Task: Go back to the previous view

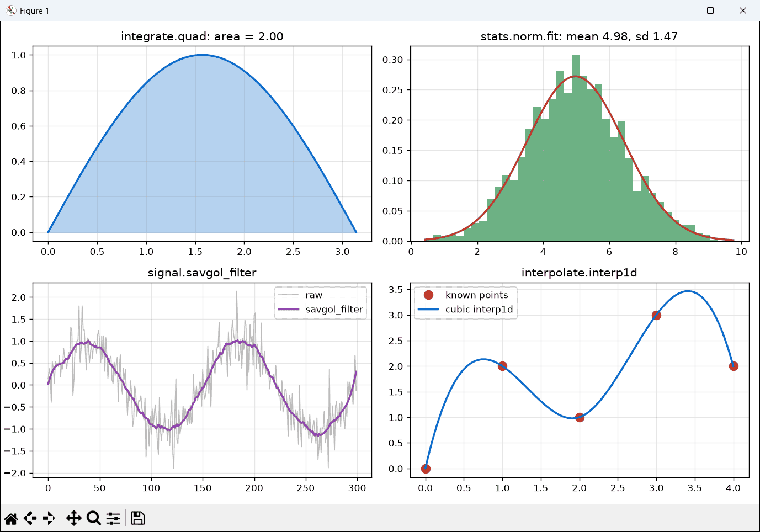Action: (31, 518)
